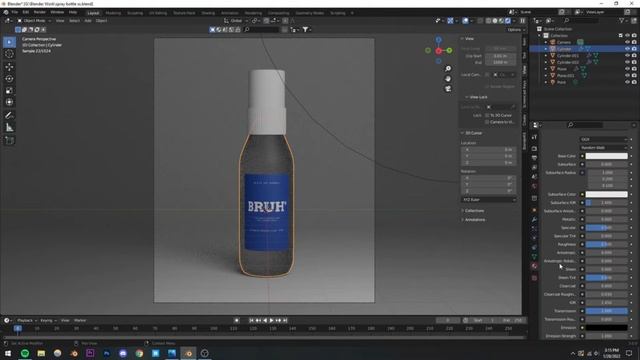The image size is (640, 360).
Task: Disable Cylinder.002 in renders via camera icon
Action: tap(634, 62)
